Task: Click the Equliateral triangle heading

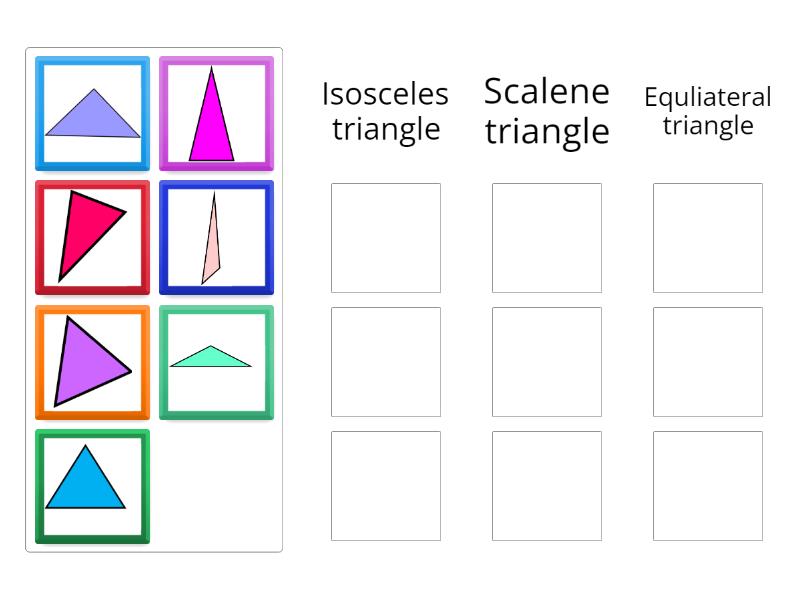Action: point(708,111)
